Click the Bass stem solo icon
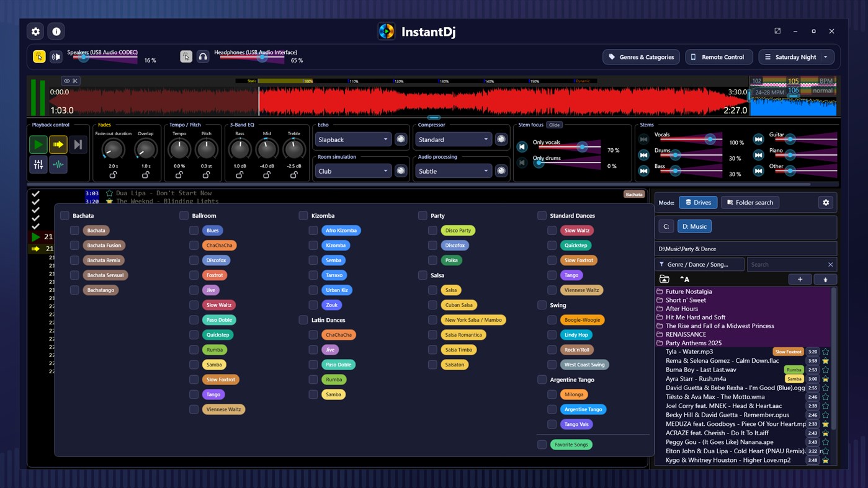Image resolution: width=868 pixels, height=488 pixels. 644,171
